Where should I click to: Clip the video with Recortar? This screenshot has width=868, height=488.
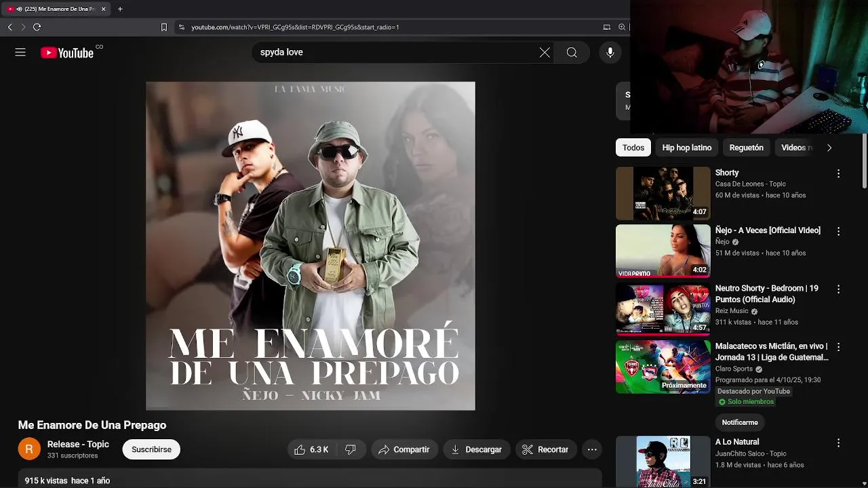click(x=546, y=449)
